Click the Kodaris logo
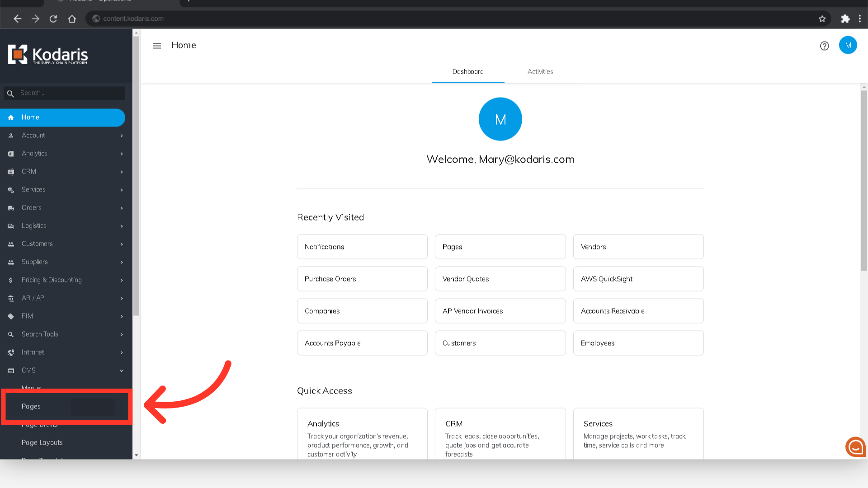868x488 pixels. [48, 55]
